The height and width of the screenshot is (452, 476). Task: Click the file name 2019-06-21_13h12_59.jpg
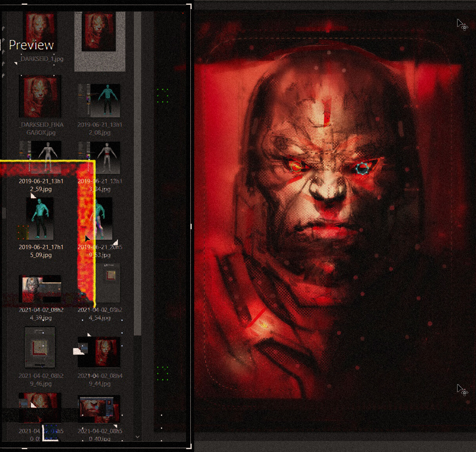click(41, 185)
